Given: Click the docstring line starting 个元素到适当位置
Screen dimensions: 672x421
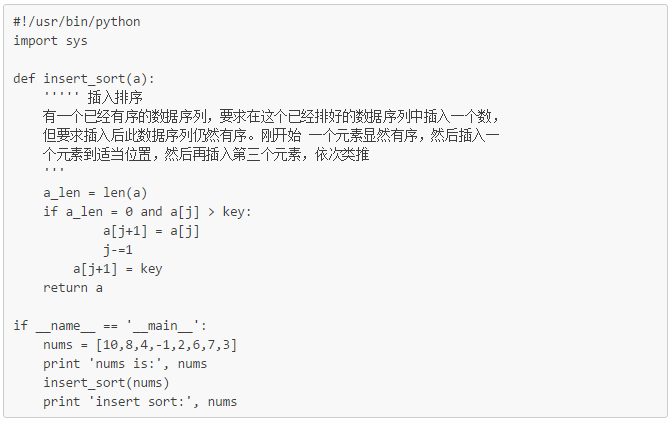Looking at the screenshot, I should [x=206, y=154].
